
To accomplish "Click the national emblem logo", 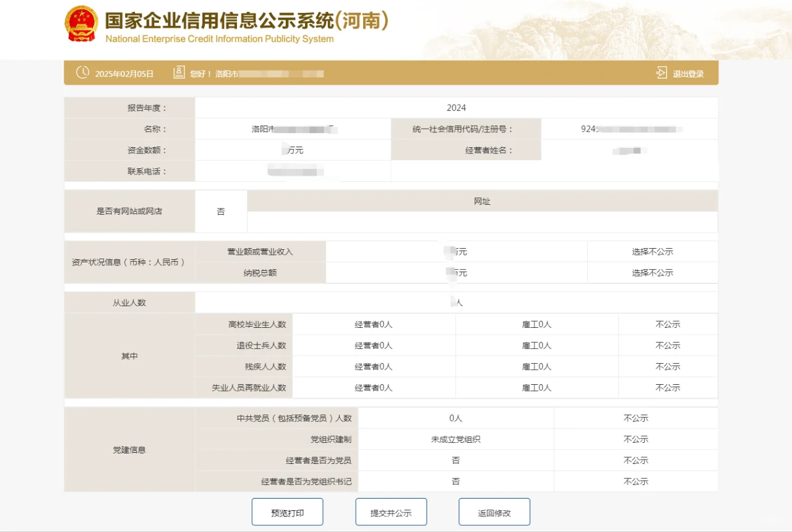I will tap(81, 24).
